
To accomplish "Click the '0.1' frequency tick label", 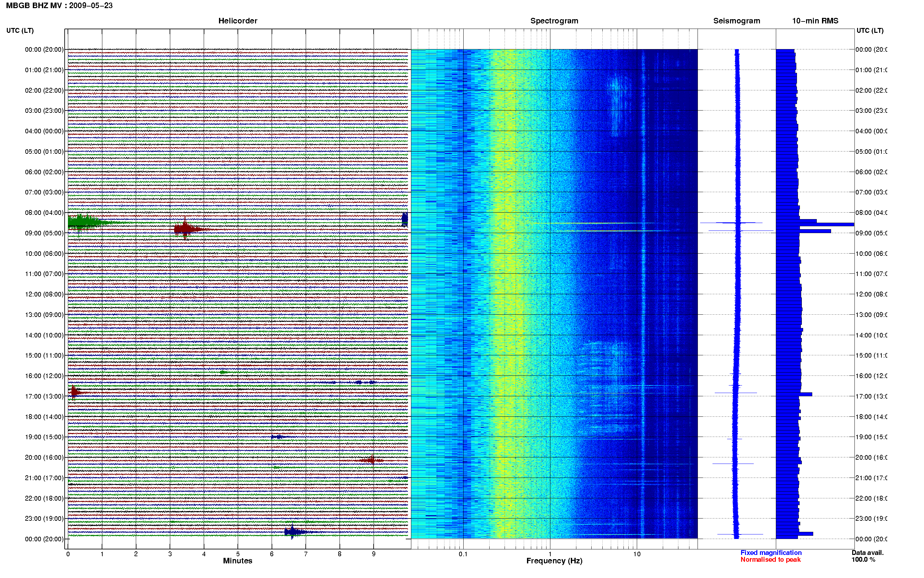I will point(463,554).
